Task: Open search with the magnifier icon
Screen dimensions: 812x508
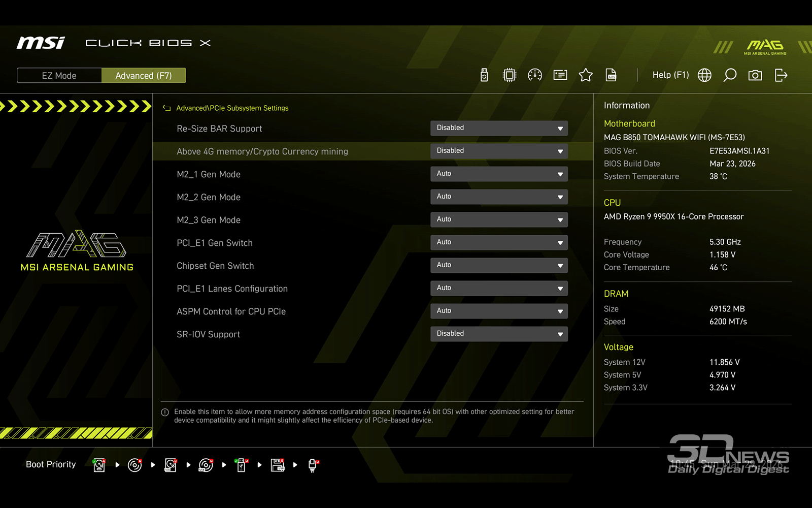Action: tap(730, 75)
